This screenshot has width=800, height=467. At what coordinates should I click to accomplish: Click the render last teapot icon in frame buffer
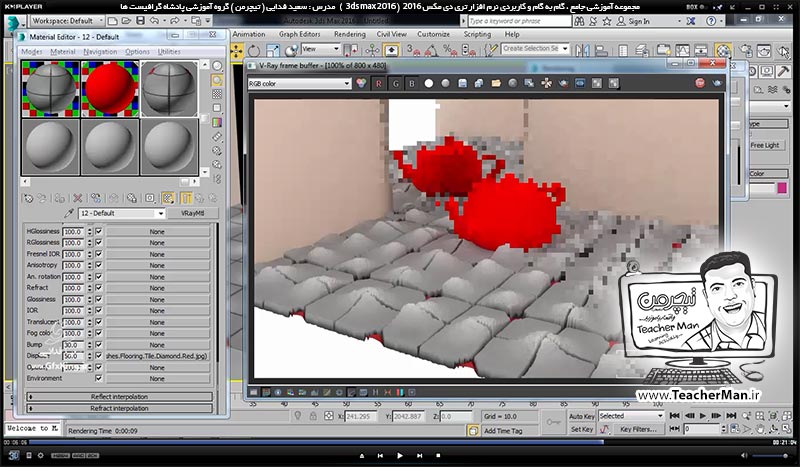click(717, 83)
